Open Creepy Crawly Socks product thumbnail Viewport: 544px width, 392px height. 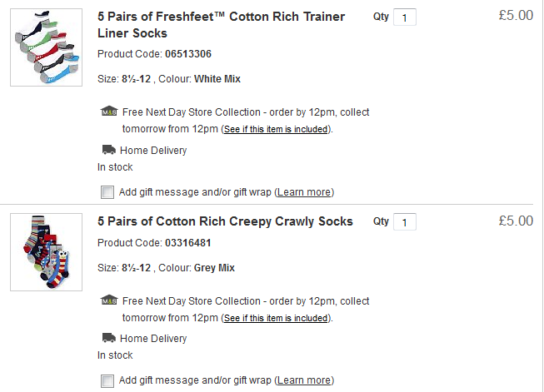tap(46, 251)
